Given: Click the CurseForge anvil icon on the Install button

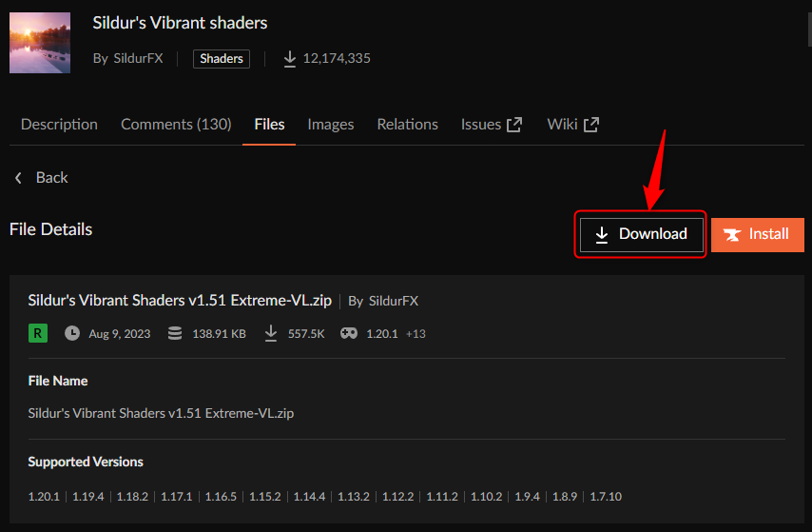Looking at the screenshot, I should tap(732, 235).
